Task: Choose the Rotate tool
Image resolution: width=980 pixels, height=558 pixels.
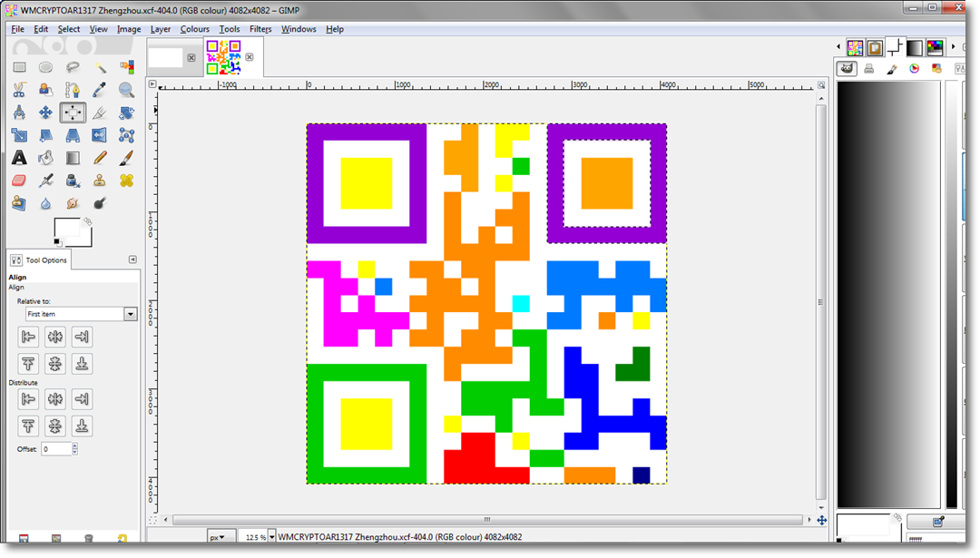Action: tap(127, 113)
